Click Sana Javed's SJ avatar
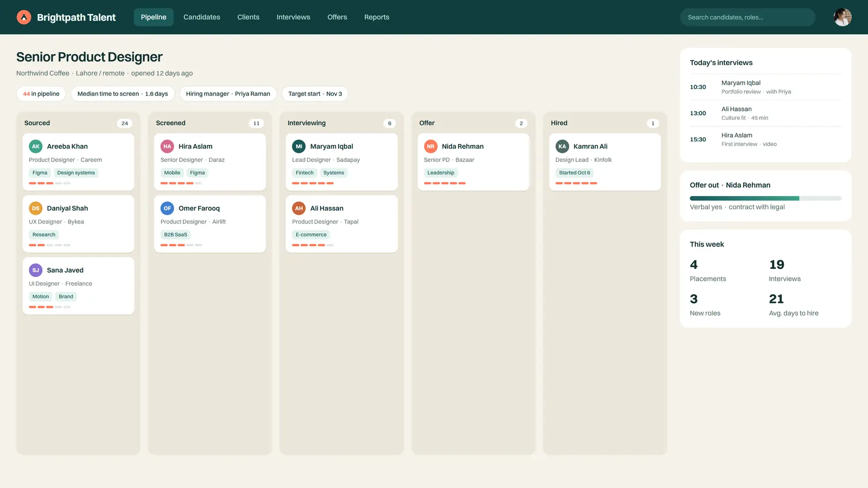868x488 pixels. click(36, 270)
